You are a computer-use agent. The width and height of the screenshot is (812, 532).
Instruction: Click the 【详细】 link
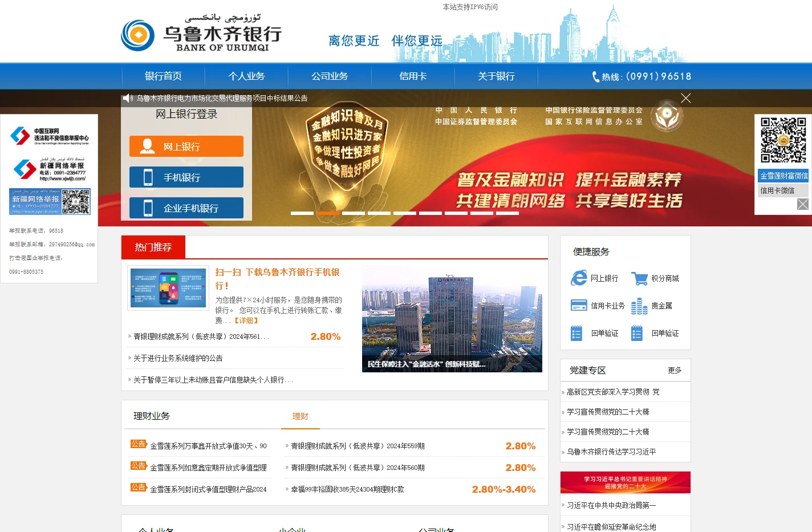[x=246, y=320]
